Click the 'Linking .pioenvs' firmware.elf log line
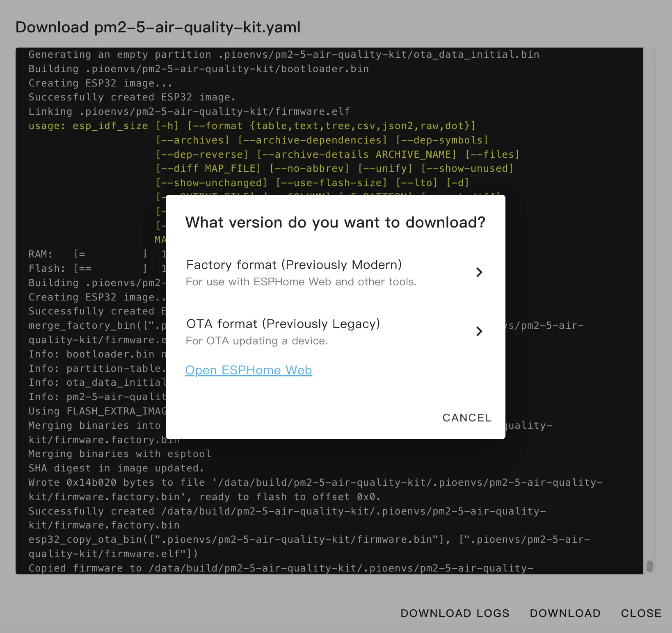Screen dimensions: 672x633 [189, 112]
